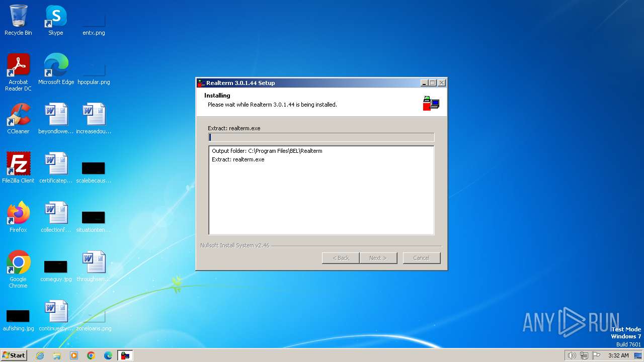Open Windows Explorer from the taskbar
The width and height of the screenshot is (644, 362).
(57, 355)
